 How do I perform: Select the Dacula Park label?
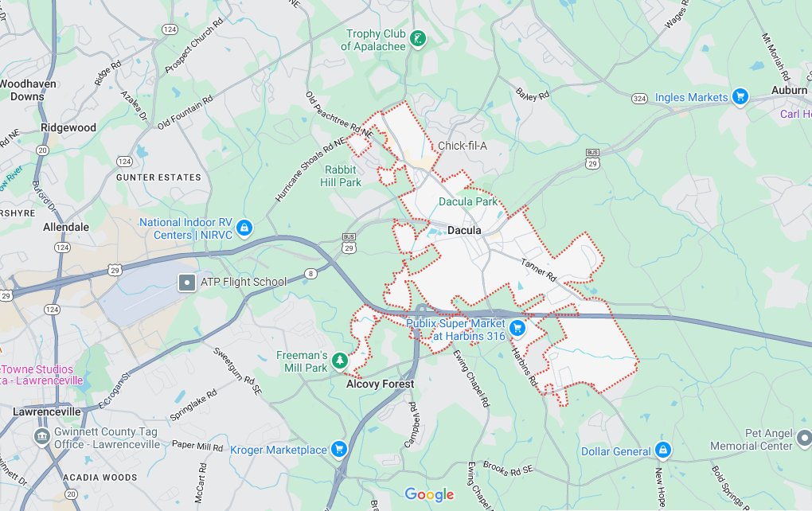click(x=468, y=201)
